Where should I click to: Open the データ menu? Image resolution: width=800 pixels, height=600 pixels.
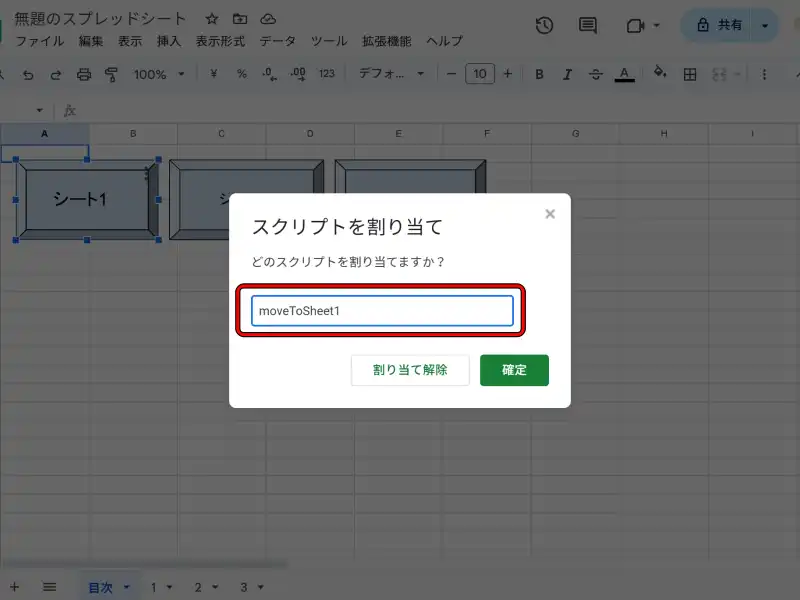[278, 41]
